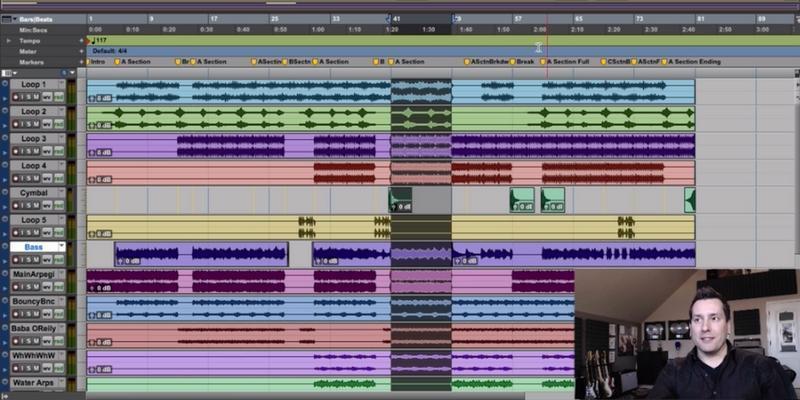
Task: Enable input monitoring on Loop 5
Action: [x=23, y=232]
